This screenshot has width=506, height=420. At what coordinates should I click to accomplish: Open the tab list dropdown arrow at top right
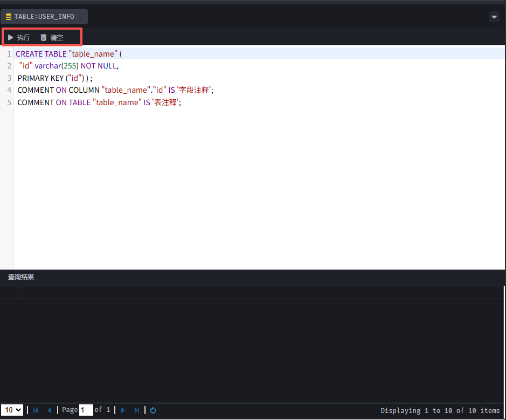[x=494, y=17]
